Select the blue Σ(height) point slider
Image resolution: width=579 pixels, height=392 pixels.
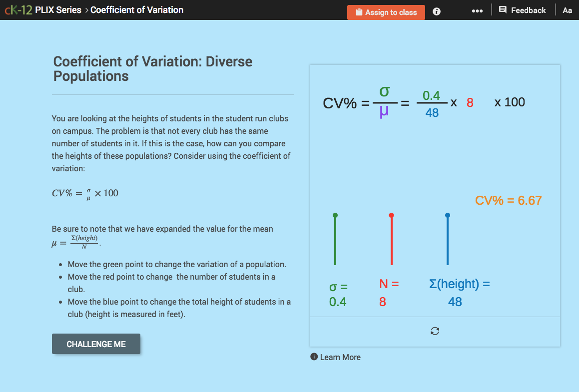click(x=447, y=216)
